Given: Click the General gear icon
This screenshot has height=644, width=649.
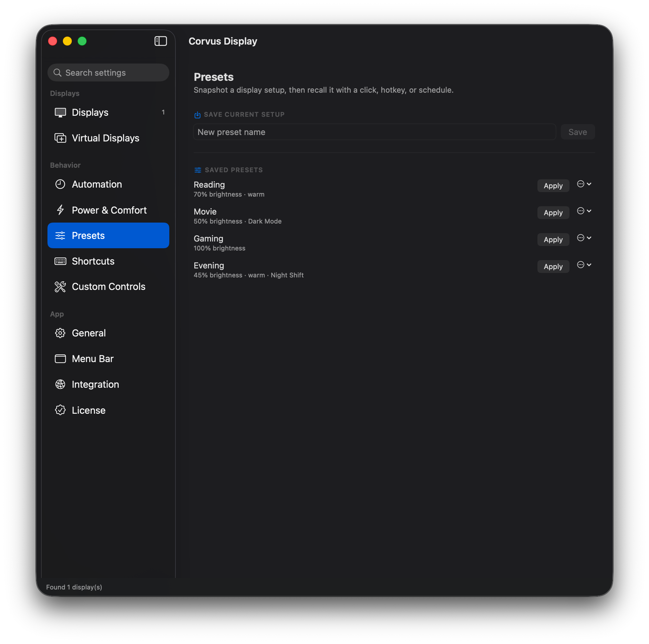Looking at the screenshot, I should [61, 333].
